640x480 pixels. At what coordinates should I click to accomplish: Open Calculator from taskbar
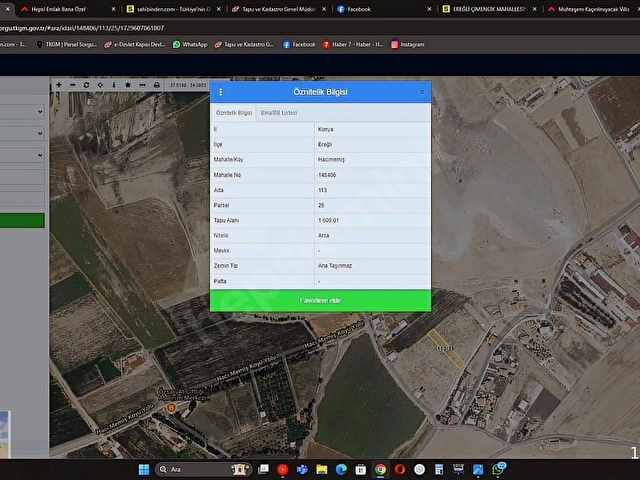click(x=439, y=469)
